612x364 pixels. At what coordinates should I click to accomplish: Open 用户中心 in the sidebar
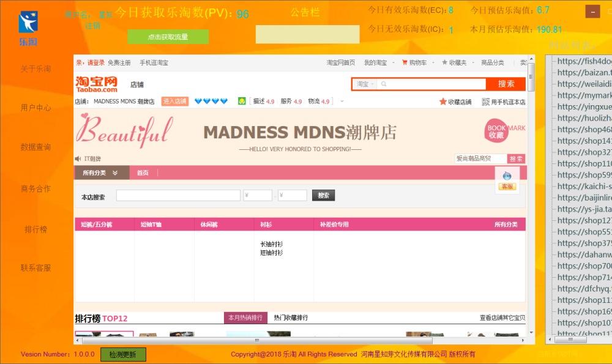(x=35, y=108)
